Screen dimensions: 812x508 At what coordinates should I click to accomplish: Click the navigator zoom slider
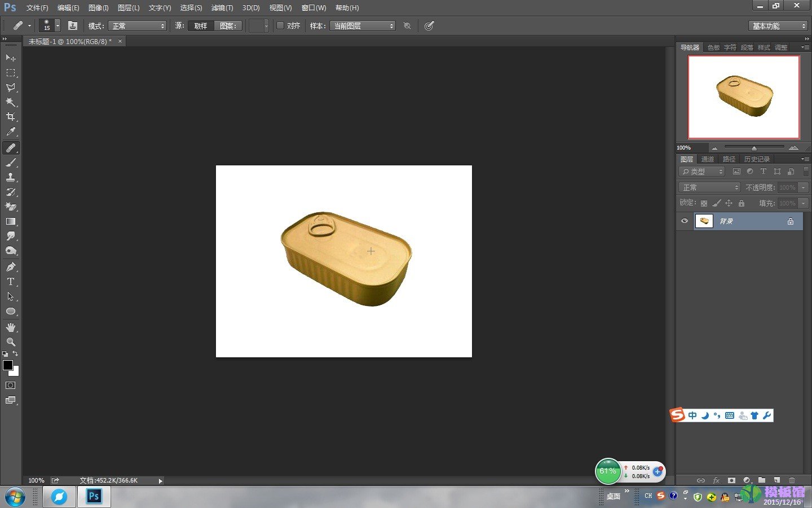tap(754, 148)
